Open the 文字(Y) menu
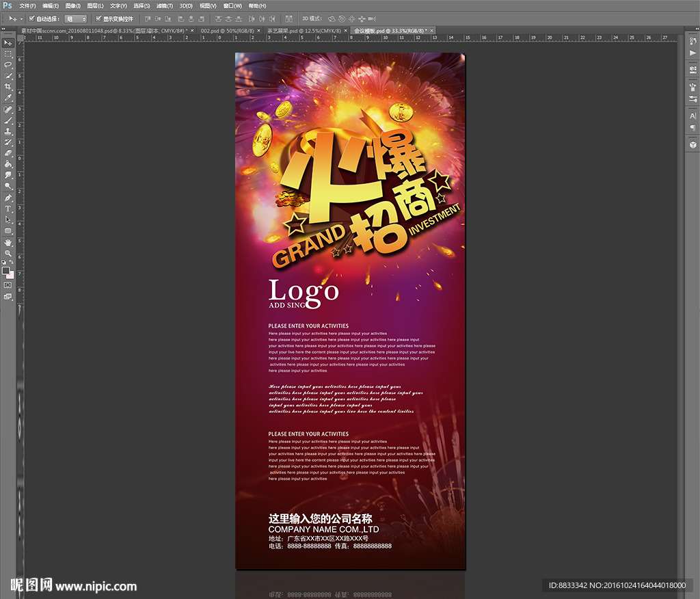Screen dimensions: 700x599 118,5
